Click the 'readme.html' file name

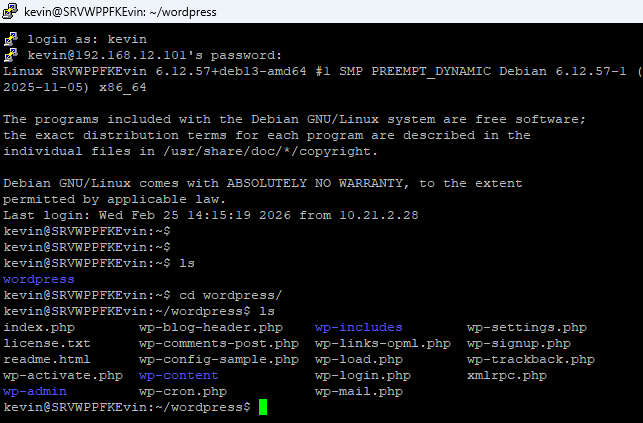click(x=47, y=359)
